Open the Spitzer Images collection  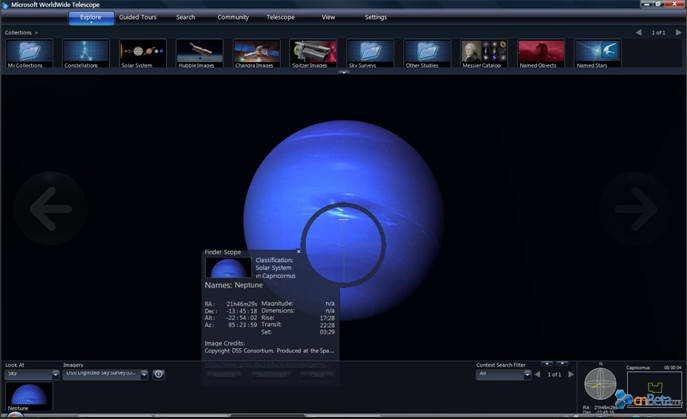[x=313, y=53]
